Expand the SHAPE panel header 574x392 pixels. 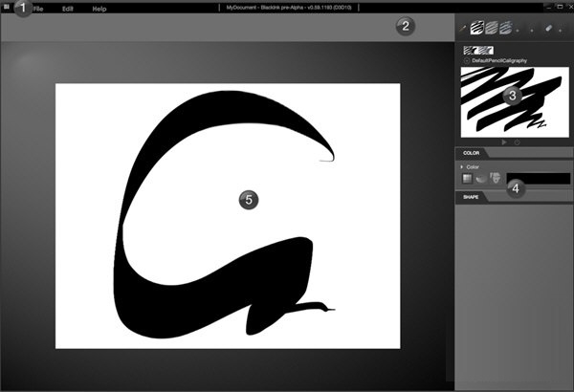471,196
